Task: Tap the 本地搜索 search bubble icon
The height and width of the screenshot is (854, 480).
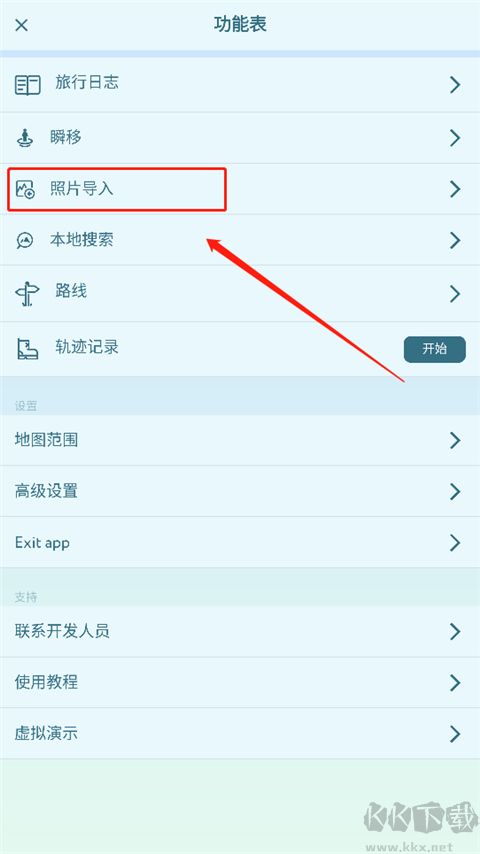Action: 25,240
